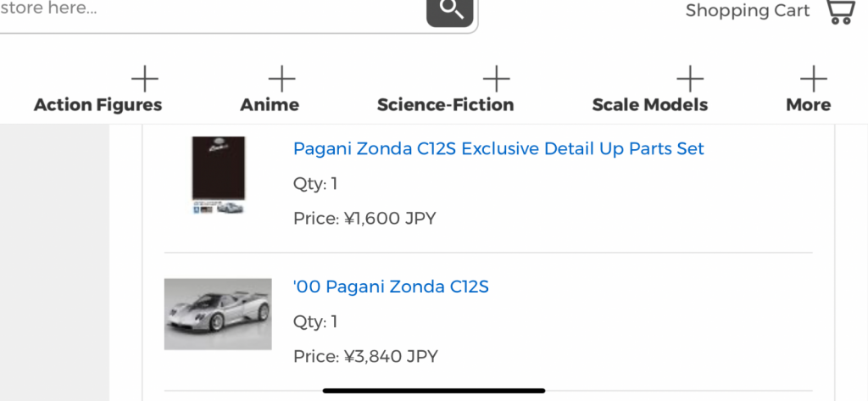Tap the home indicator bar

tap(433, 391)
